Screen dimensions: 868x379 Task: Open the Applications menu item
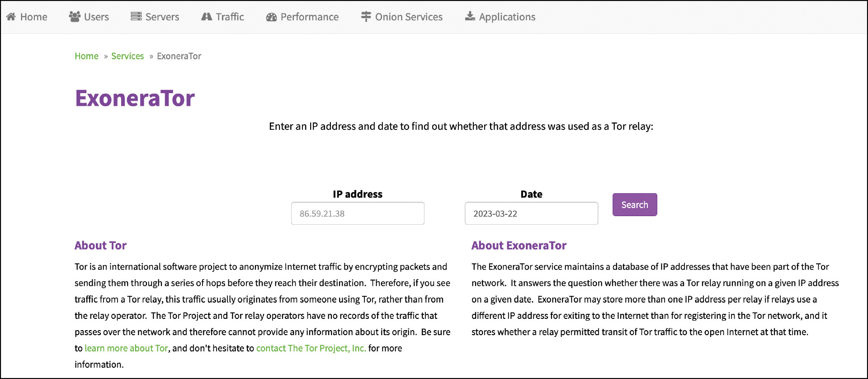click(x=507, y=17)
